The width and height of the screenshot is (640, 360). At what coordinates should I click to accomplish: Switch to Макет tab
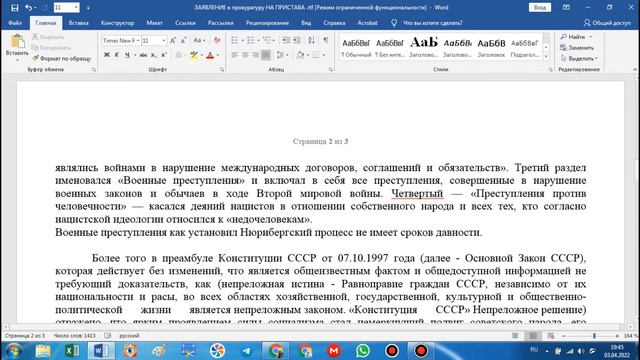point(154,23)
